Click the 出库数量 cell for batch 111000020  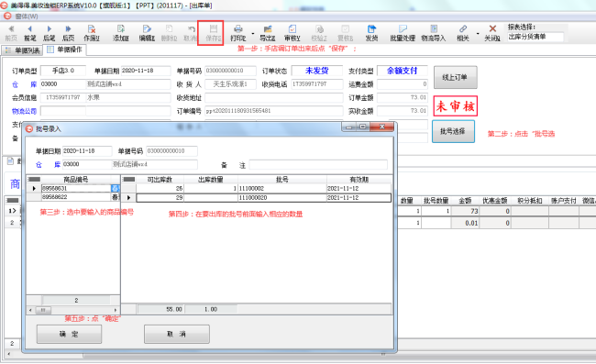211,197
